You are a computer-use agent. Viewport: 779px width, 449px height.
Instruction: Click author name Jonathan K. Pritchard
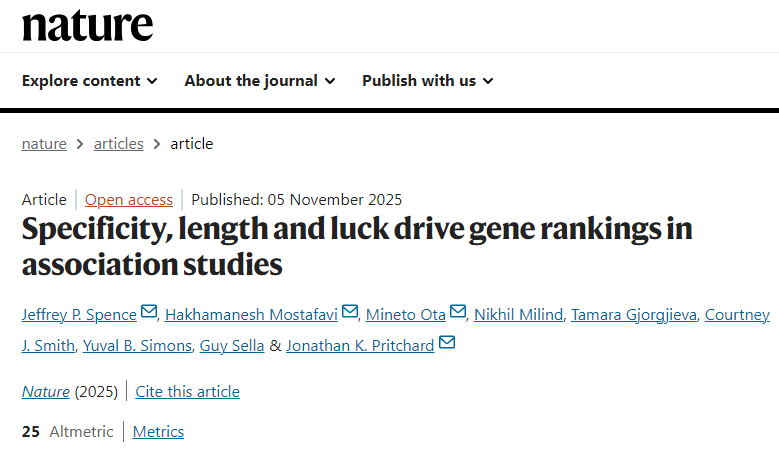click(361, 346)
